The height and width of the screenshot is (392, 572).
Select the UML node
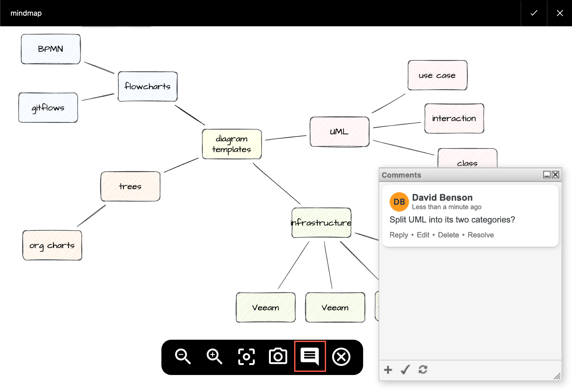click(339, 132)
